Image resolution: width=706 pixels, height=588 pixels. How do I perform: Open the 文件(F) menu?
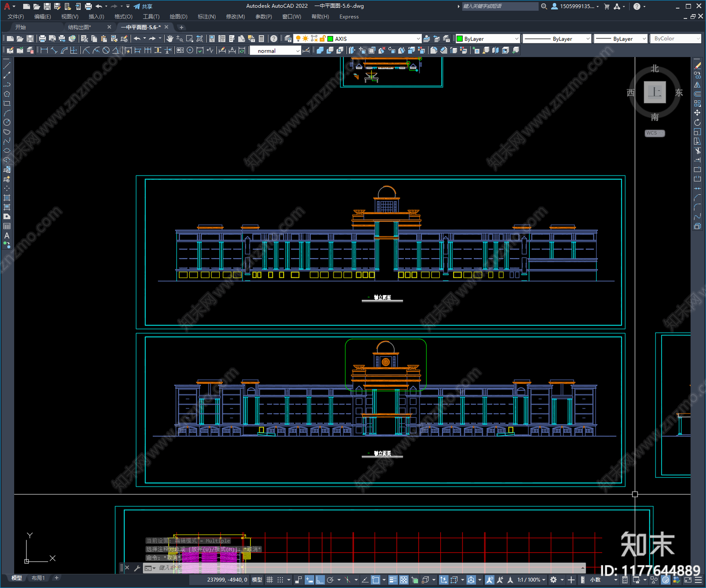[16, 17]
